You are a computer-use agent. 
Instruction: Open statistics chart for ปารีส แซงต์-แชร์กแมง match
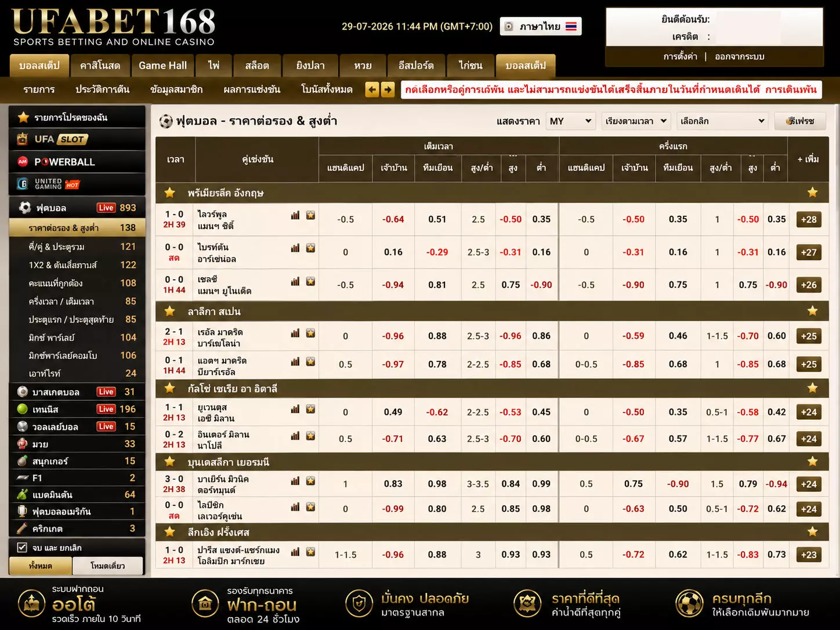click(x=295, y=552)
